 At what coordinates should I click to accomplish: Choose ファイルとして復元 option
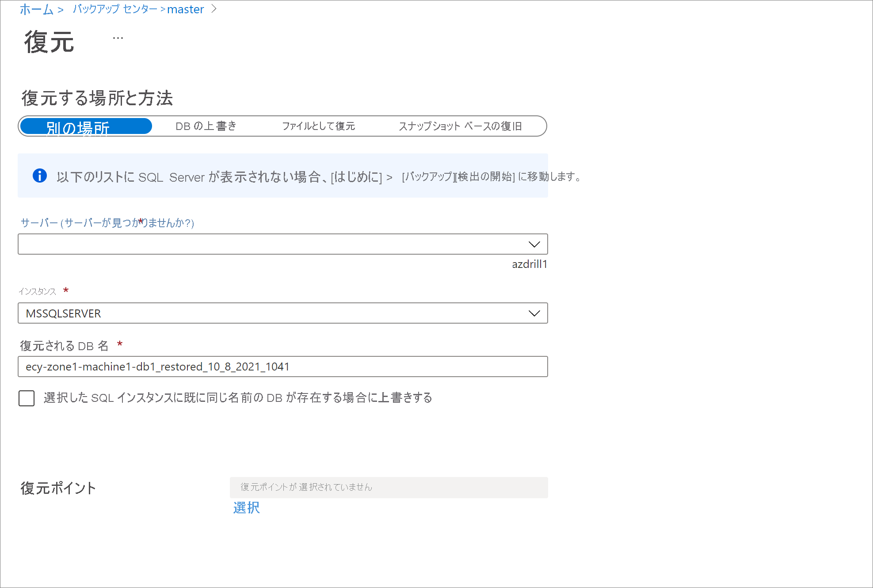318,126
